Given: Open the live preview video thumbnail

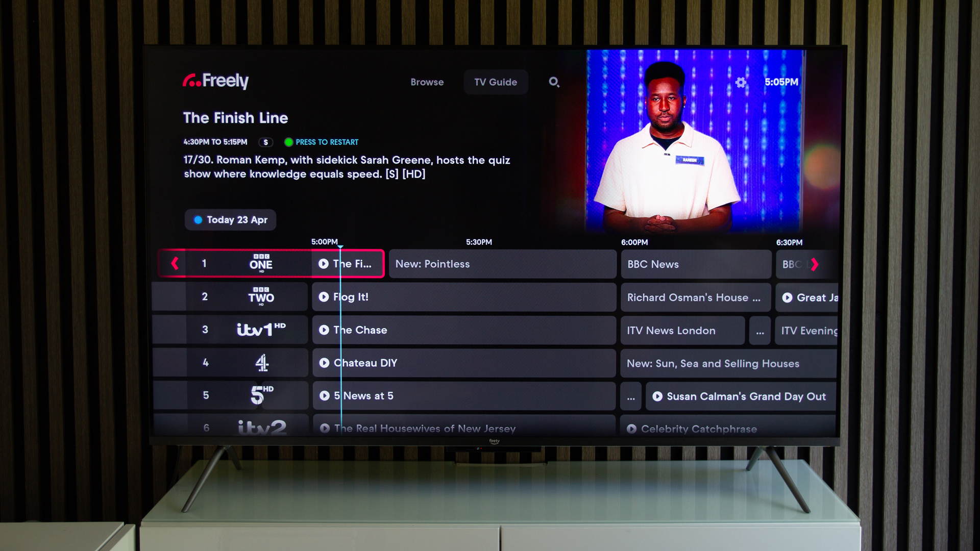Looking at the screenshot, I should [695, 140].
